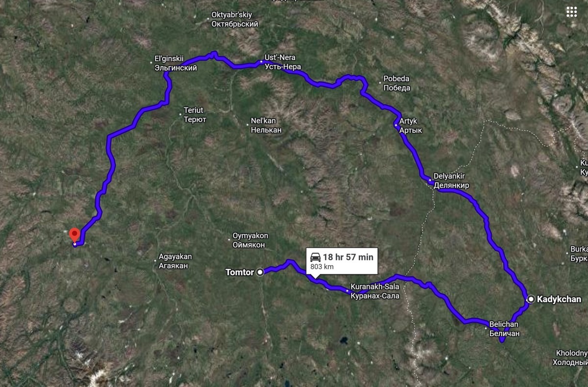The height and width of the screenshot is (387, 588).
Task: Click the Delyankir town marker dot
Action: coord(430,181)
